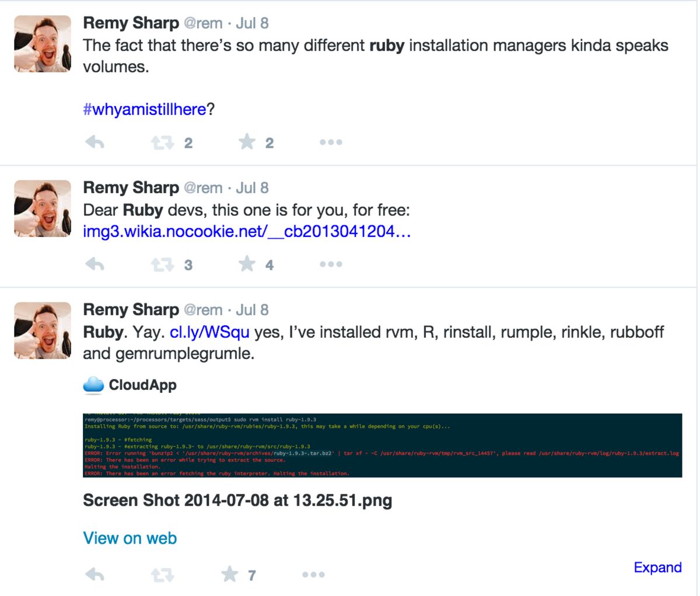Open more options on the CloudApp tweet

[x=313, y=575]
